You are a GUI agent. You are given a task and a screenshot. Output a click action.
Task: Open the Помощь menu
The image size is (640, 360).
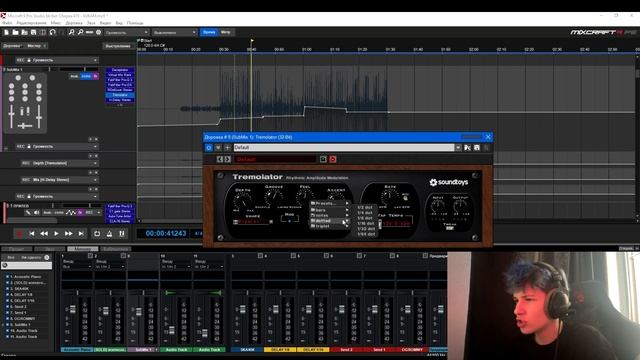click(x=135, y=23)
